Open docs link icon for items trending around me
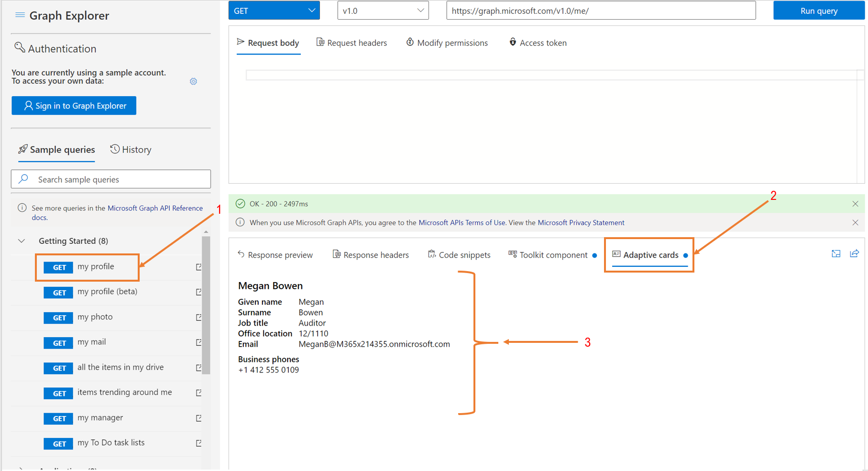The image size is (868, 471). click(198, 393)
